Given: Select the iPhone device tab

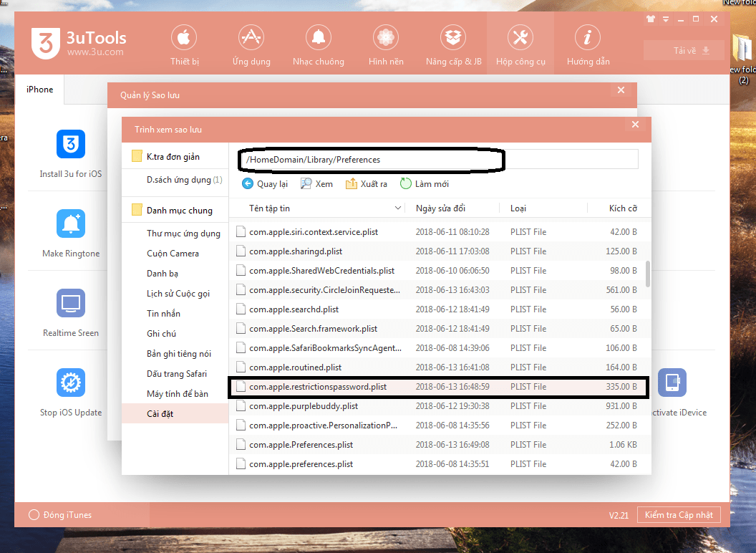Looking at the screenshot, I should pyautogui.click(x=39, y=90).
